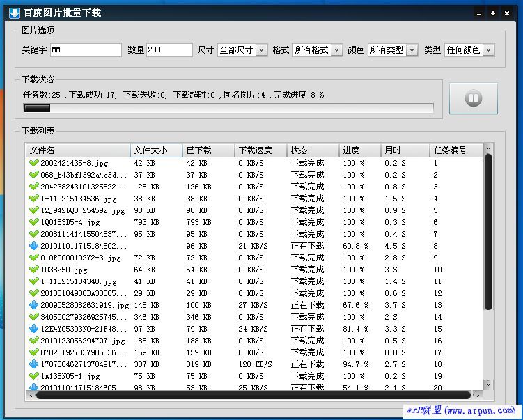Image resolution: width=523 pixels, height=420 pixels.
Task: Click blue arrow icon beside 20090528082631919.jpg
Action: (x=33, y=305)
